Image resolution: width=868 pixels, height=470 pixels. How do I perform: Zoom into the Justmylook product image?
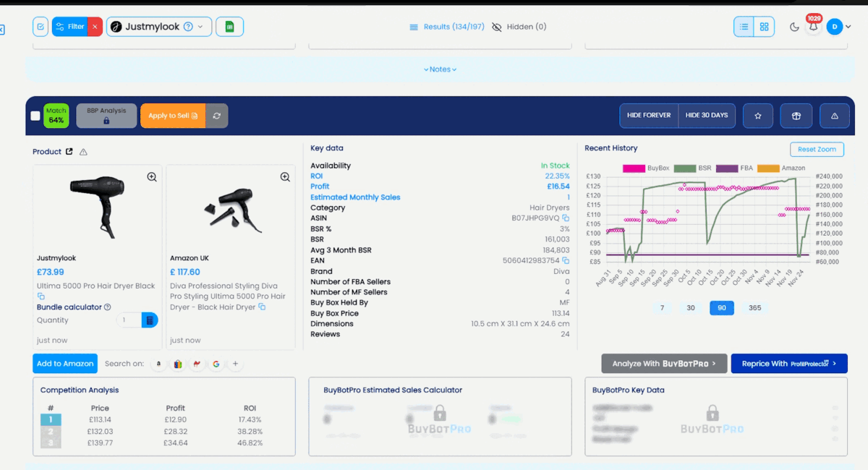152,177
